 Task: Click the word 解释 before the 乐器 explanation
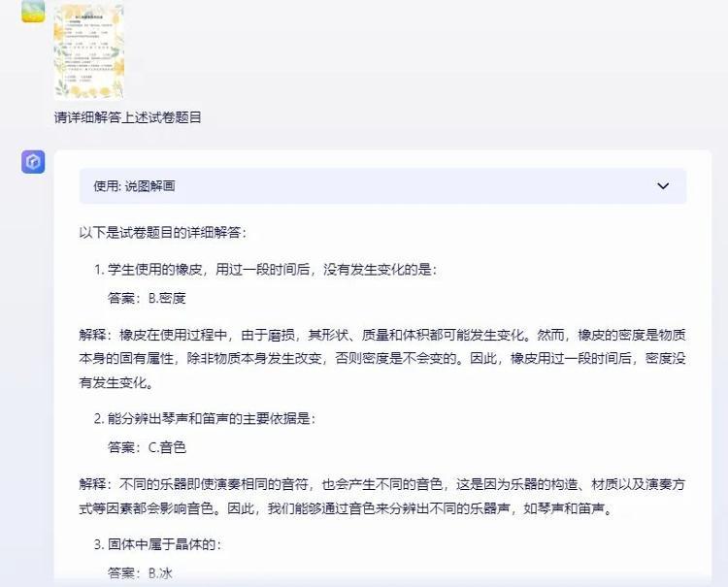point(92,484)
